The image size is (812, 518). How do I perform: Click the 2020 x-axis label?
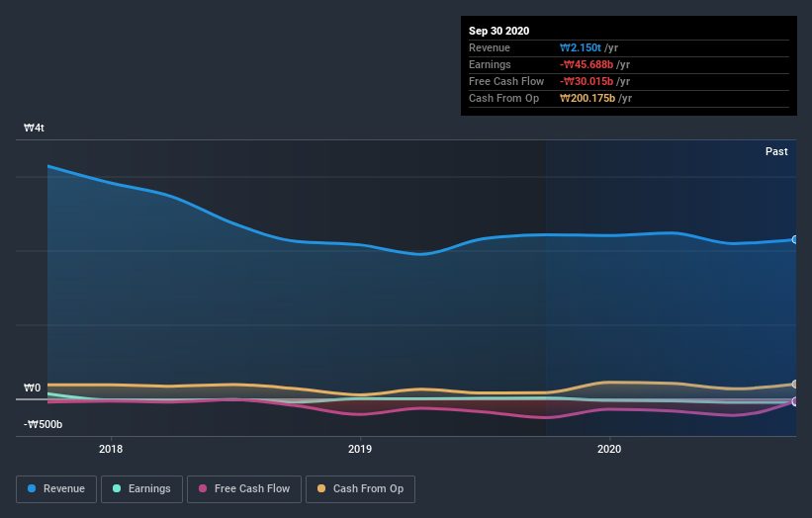click(x=609, y=449)
